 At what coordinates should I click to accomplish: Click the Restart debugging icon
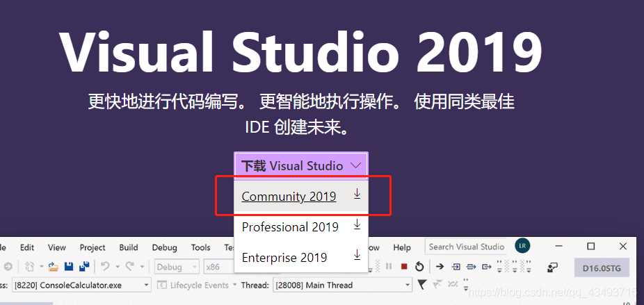click(419, 267)
